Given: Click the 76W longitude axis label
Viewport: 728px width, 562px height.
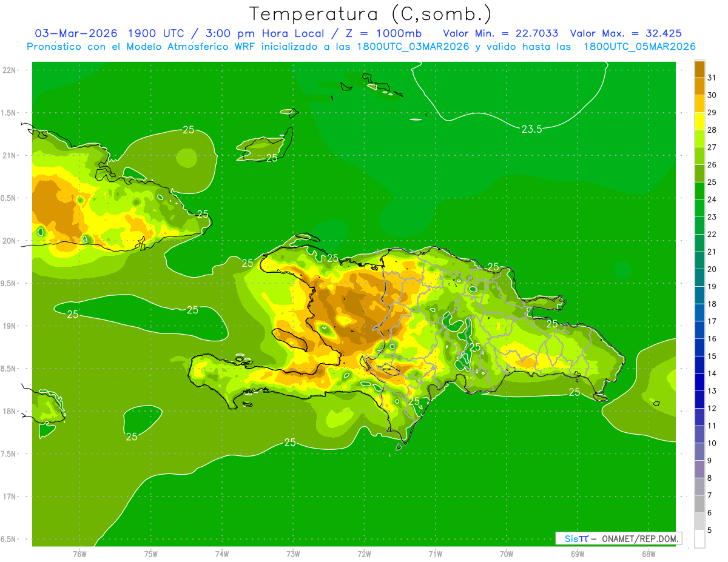Looking at the screenshot, I should coord(79,554).
